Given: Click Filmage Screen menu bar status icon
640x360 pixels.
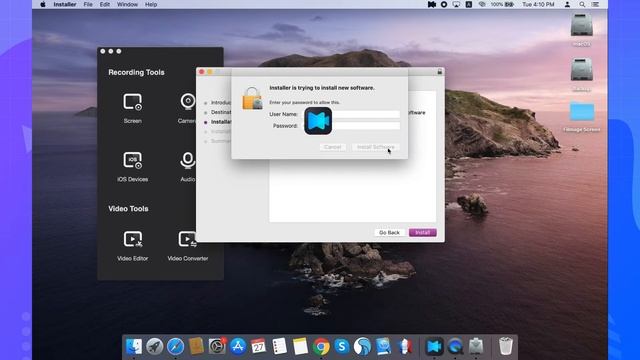Looking at the screenshot, I should pos(431,4).
